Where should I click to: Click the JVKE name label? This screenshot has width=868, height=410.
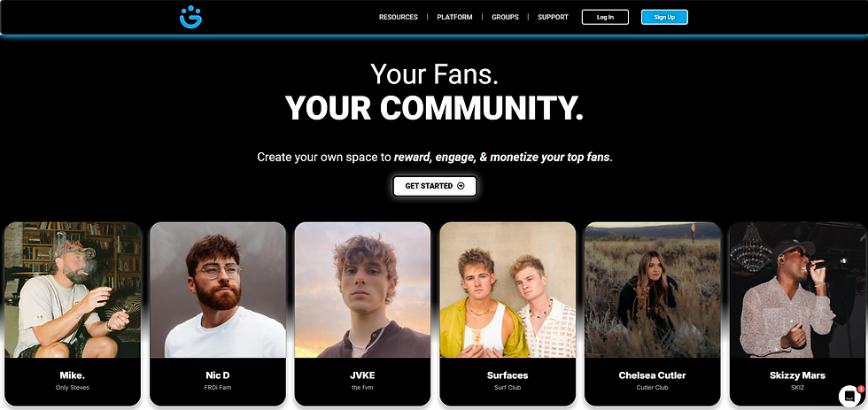pos(362,375)
